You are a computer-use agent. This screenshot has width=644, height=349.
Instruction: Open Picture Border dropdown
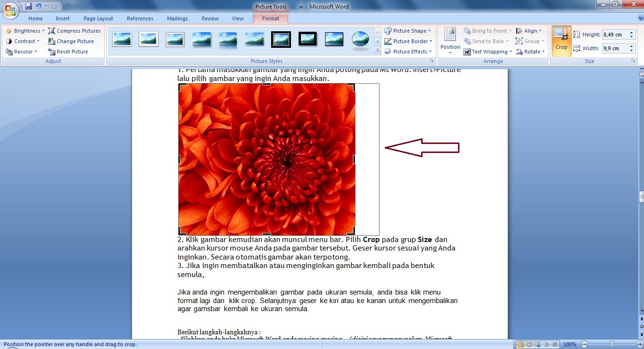tap(408, 41)
